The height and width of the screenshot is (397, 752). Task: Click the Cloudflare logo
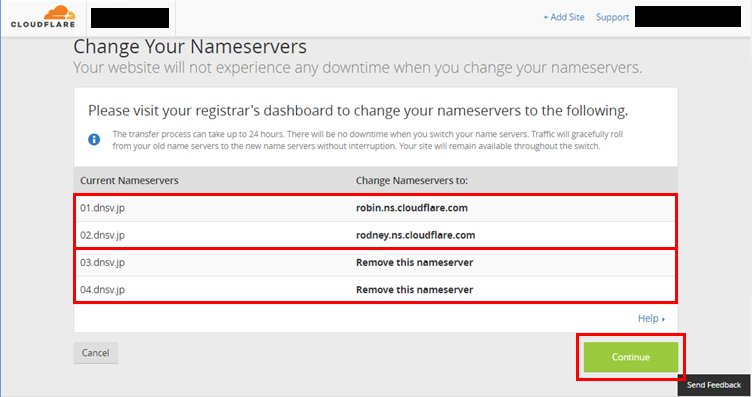43,17
